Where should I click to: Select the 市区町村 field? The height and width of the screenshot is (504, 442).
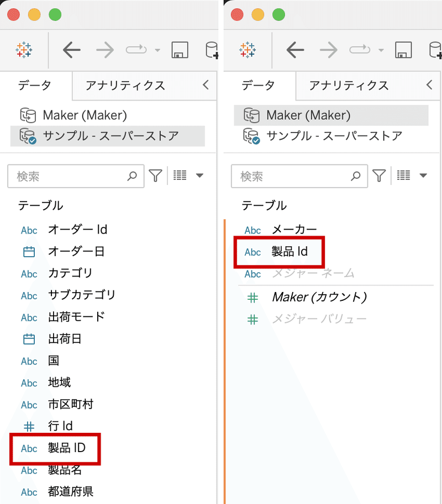pyautogui.click(x=71, y=404)
